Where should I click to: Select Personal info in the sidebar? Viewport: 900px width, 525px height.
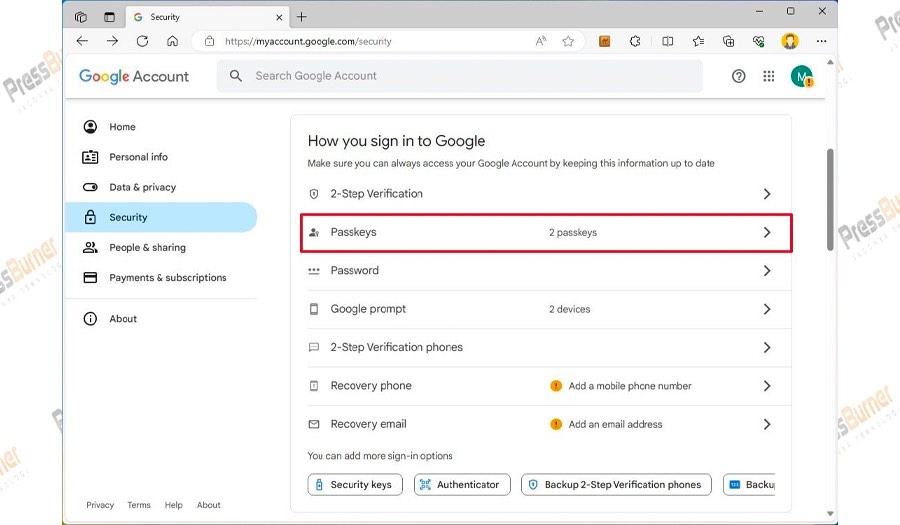[x=138, y=157]
